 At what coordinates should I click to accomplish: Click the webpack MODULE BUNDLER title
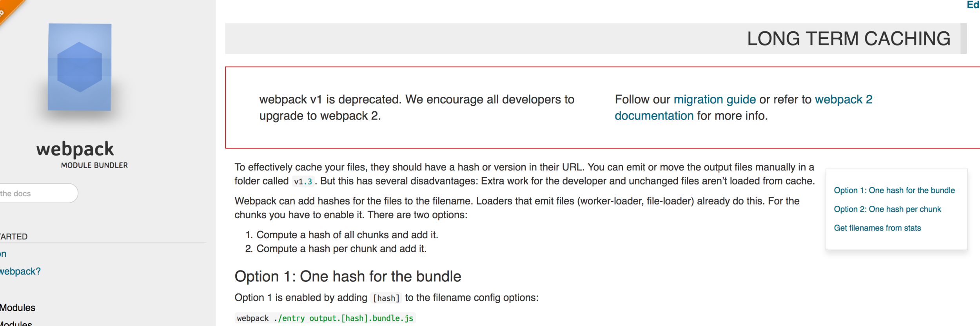click(x=82, y=154)
